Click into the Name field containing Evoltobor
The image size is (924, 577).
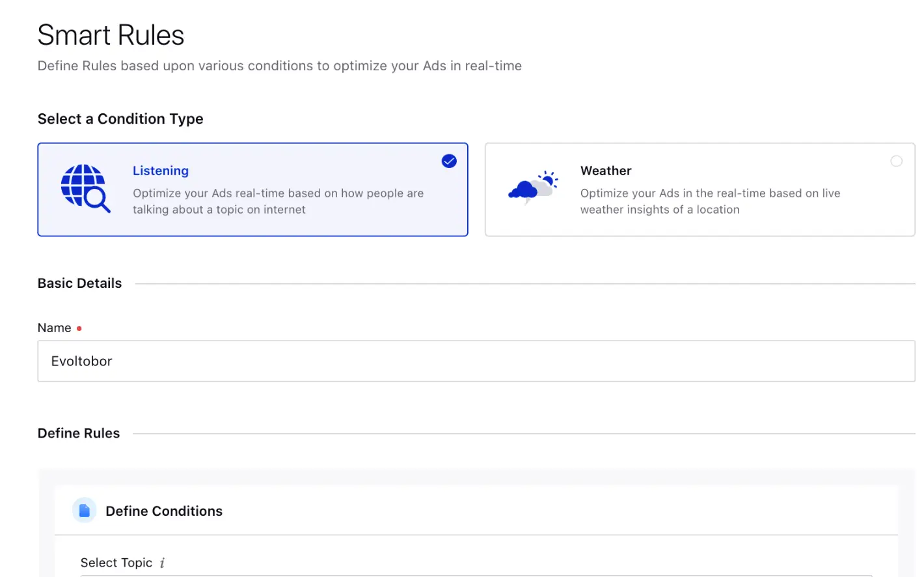click(x=476, y=361)
